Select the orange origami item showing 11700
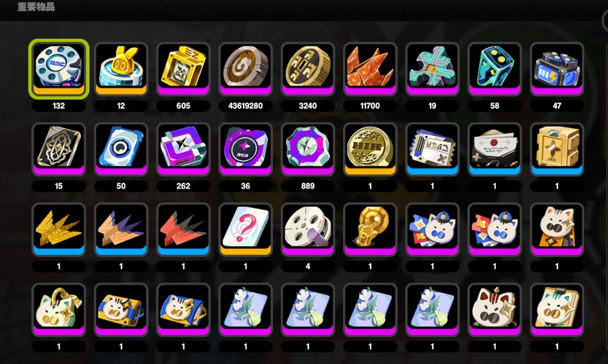608x364 pixels. coord(370,69)
